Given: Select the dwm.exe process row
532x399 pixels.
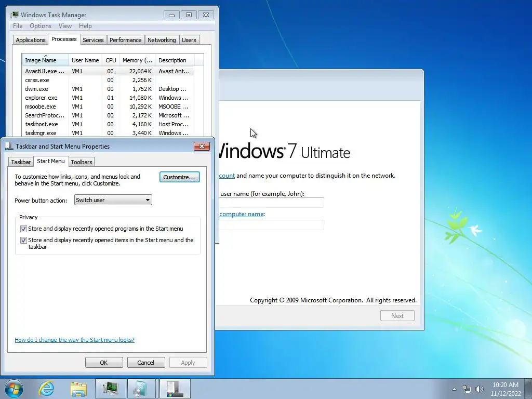Looking at the screenshot, I should coord(108,89).
